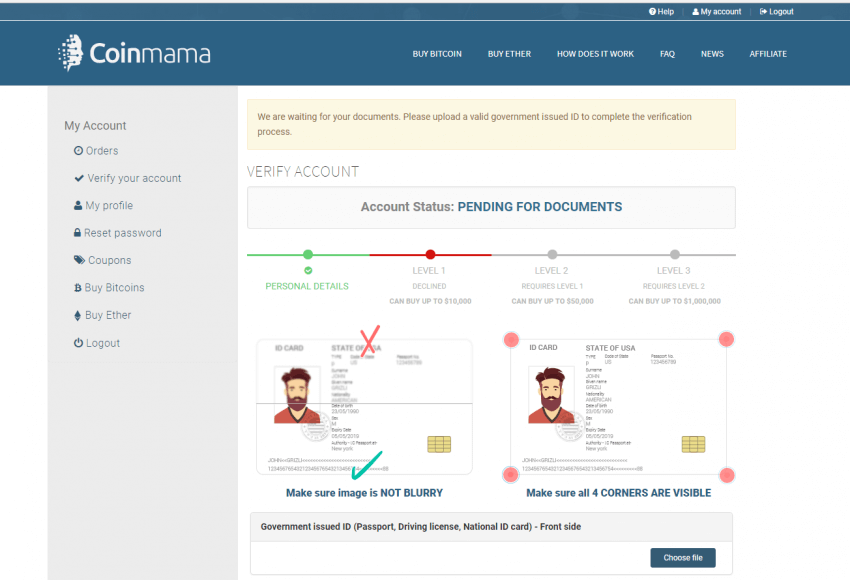Switch to the BUY BITCOIN nav item

437,54
